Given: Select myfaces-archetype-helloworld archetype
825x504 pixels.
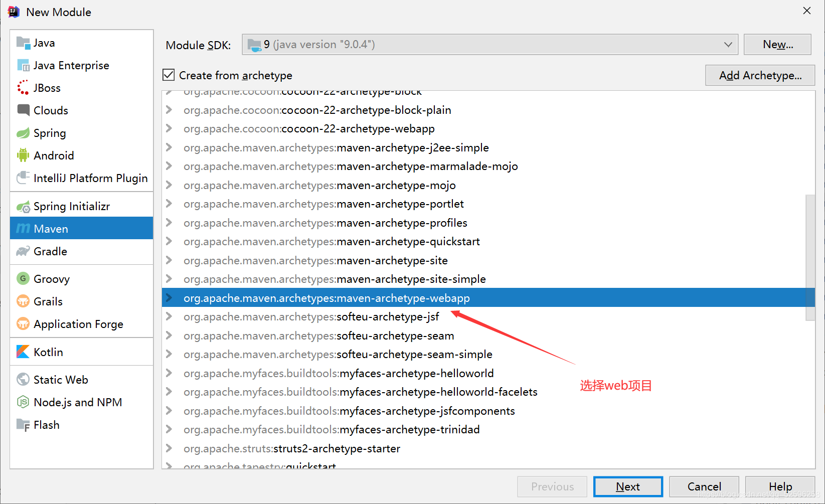Looking at the screenshot, I should pyautogui.click(x=339, y=373).
